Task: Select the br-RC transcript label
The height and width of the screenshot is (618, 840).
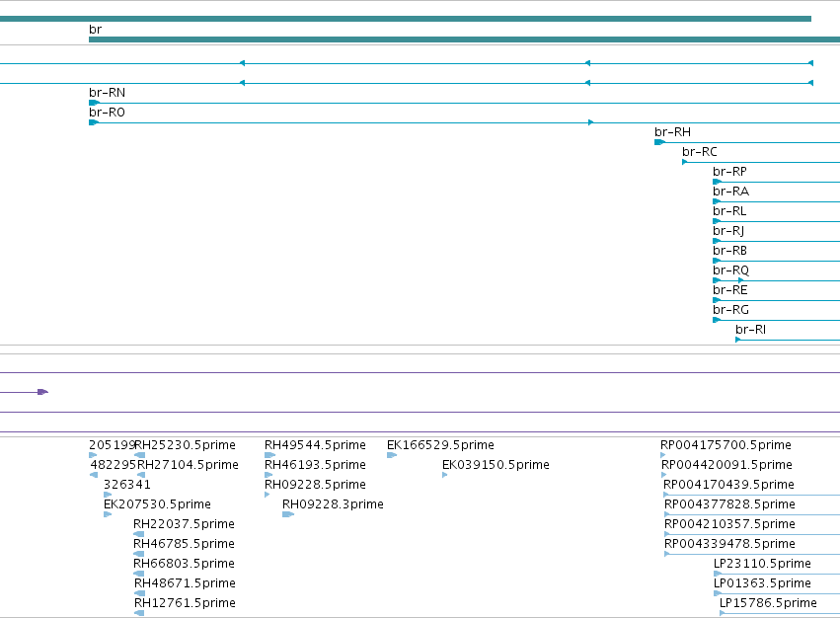Action: click(x=700, y=152)
